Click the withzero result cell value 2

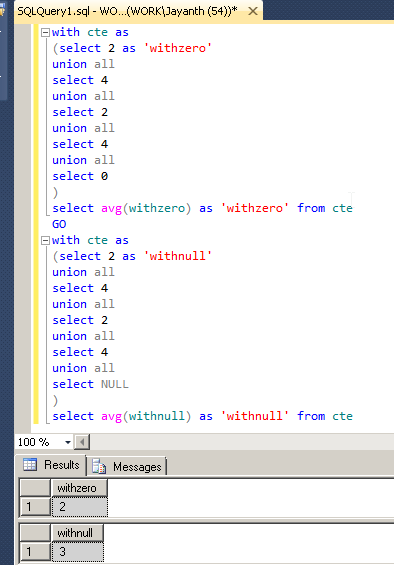click(80, 507)
